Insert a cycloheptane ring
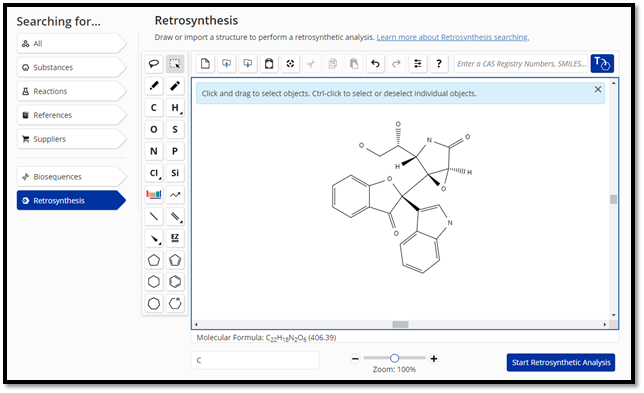 [154, 303]
